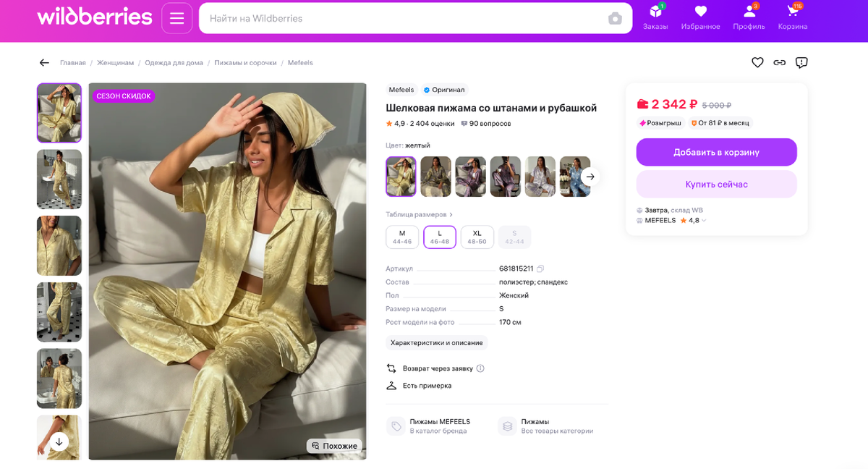Select second color variant swatch
The image size is (868, 469).
click(435, 177)
